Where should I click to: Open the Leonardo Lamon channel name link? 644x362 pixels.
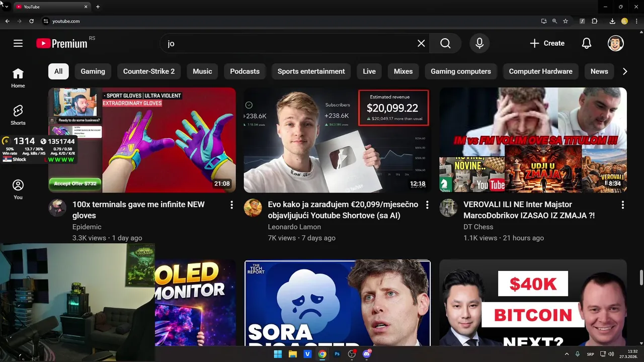(294, 227)
